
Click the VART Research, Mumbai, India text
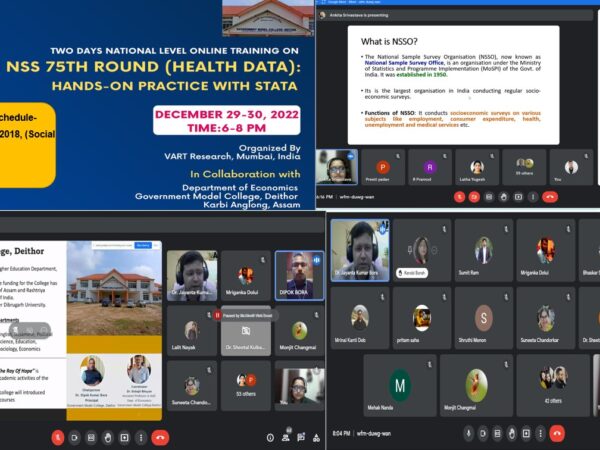(x=232, y=157)
